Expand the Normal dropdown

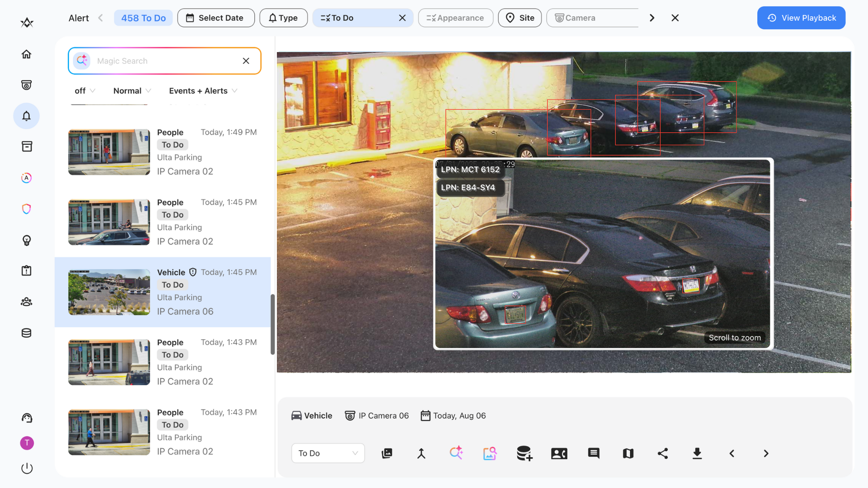[x=132, y=91]
